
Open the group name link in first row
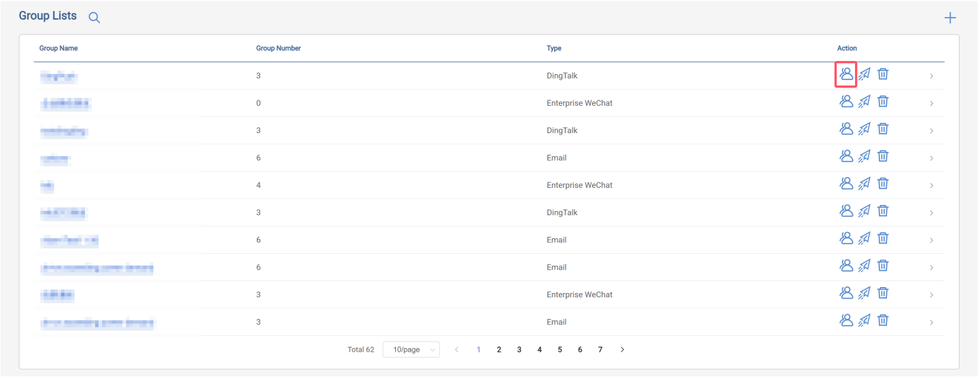click(x=58, y=77)
